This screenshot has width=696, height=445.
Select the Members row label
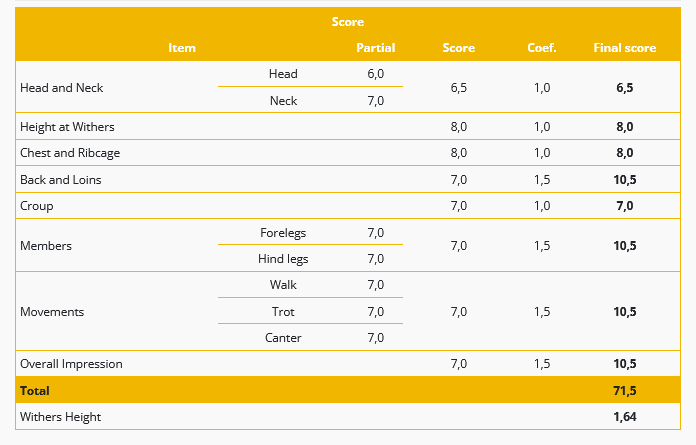[46, 246]
